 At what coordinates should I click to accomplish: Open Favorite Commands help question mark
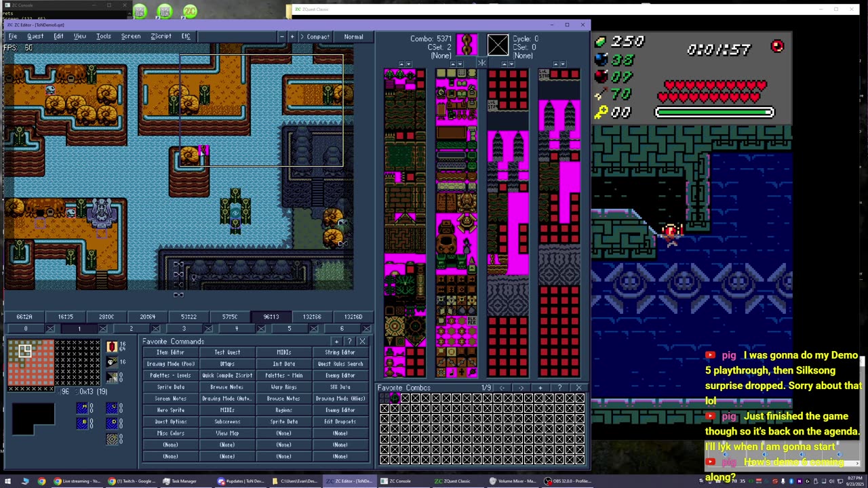[349, 342]
